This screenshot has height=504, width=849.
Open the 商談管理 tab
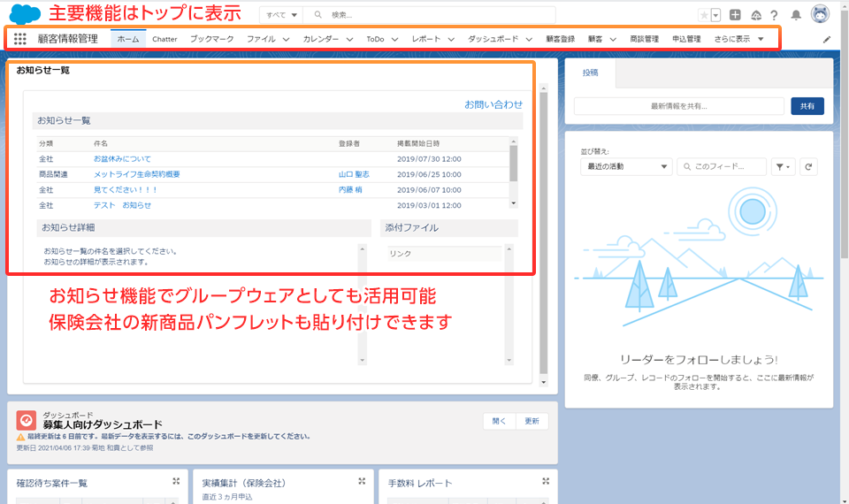[644, 39]
